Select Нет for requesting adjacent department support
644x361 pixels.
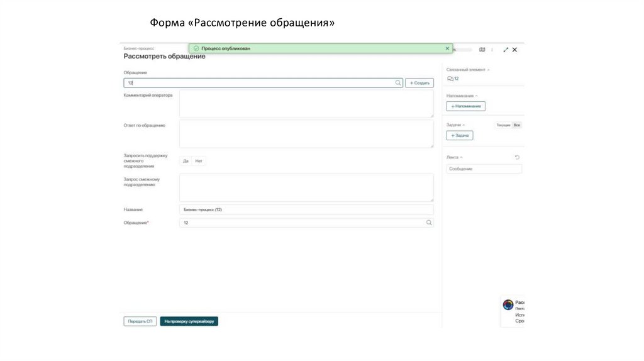199,161
